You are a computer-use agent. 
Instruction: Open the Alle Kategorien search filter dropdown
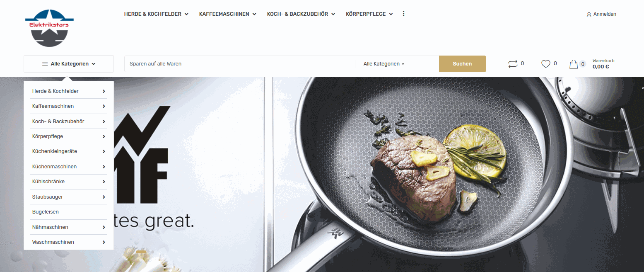384,64
